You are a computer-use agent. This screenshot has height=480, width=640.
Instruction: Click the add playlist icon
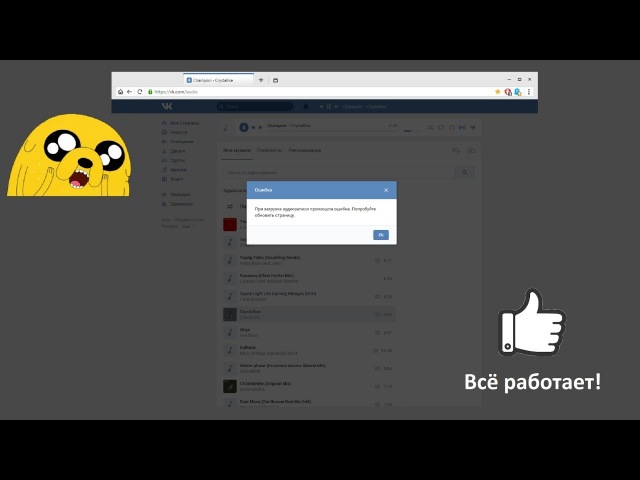click(456, 151)
